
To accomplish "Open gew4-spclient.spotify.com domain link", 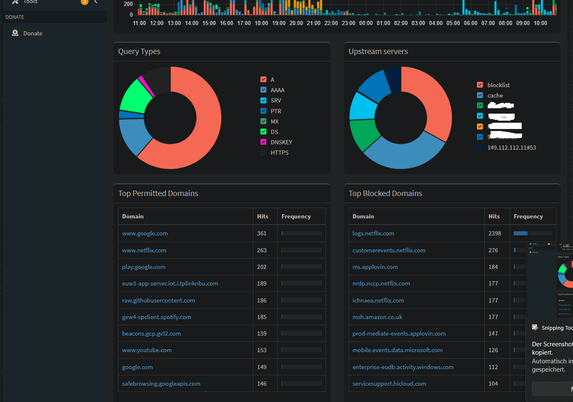I will (156, 317).
